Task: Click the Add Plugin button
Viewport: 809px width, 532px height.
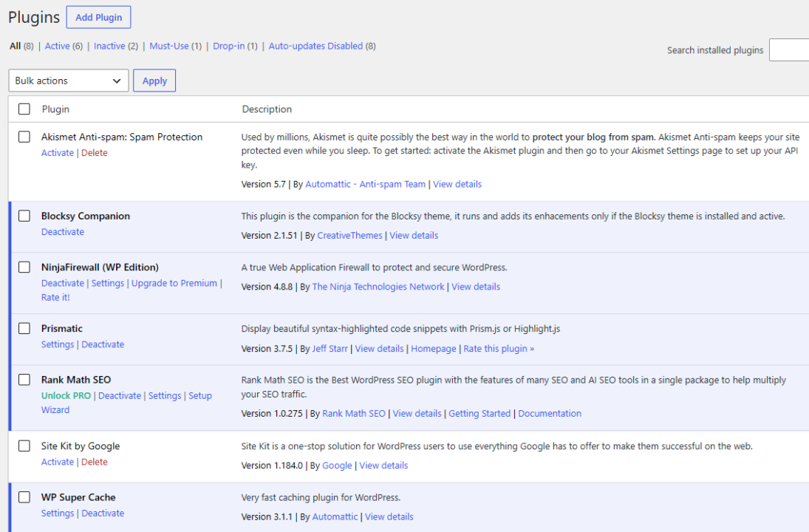Action: [98, 17]
